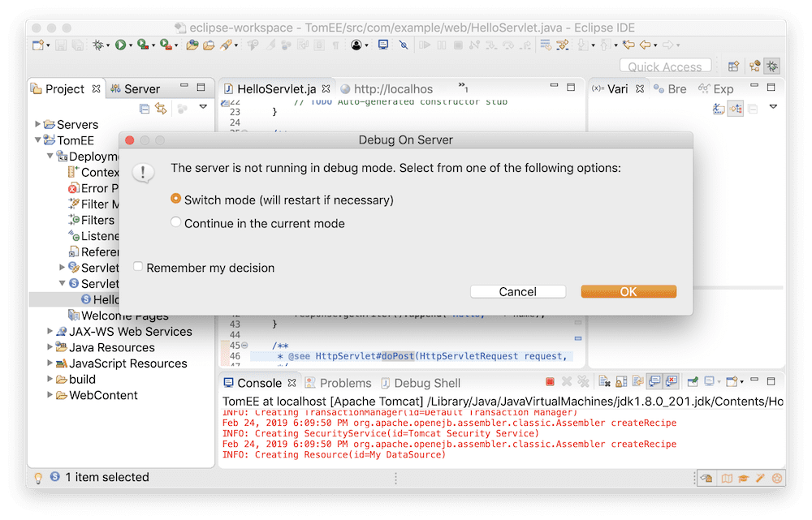Show hidden editor tabs list
Image resolution: width=812 pixels, height=520 pixels.
(463, 87)
